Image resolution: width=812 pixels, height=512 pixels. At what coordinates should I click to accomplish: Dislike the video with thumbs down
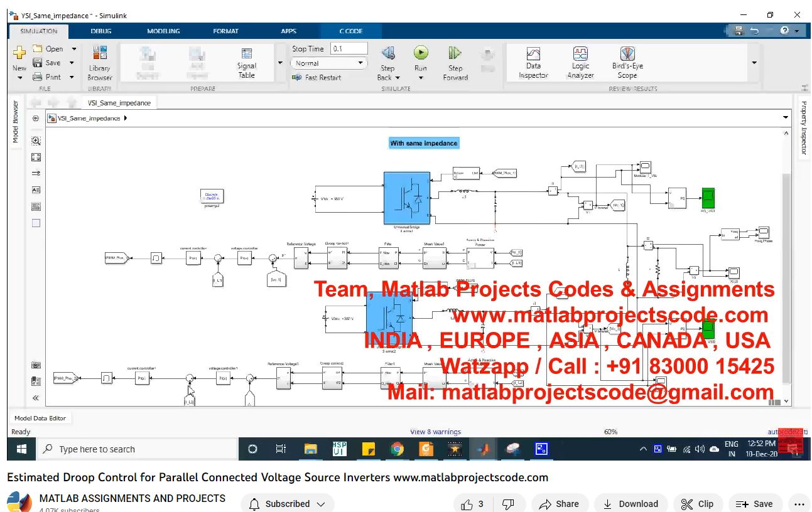509,504
